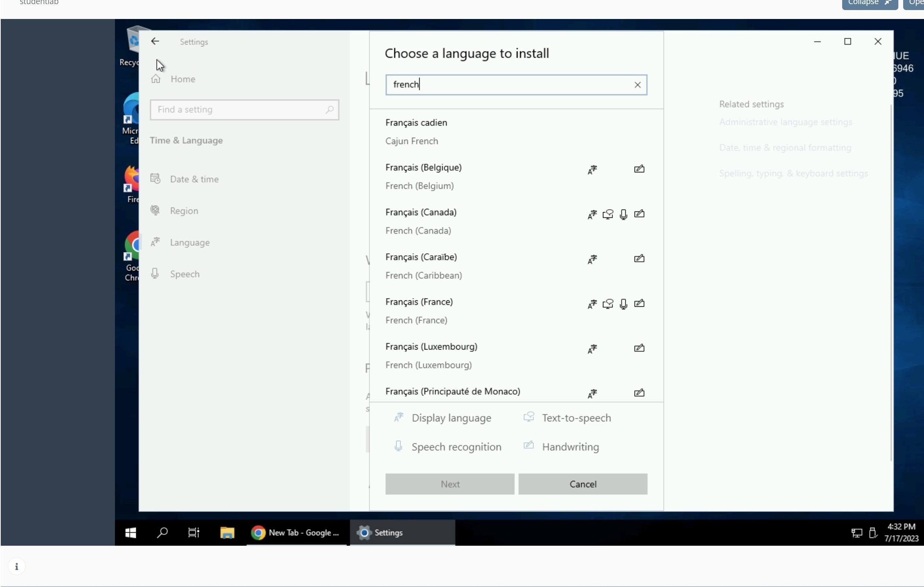Select Français (Luxembourg) language
The width and height of the screenshot is (924, 587).
coord(516,356)
